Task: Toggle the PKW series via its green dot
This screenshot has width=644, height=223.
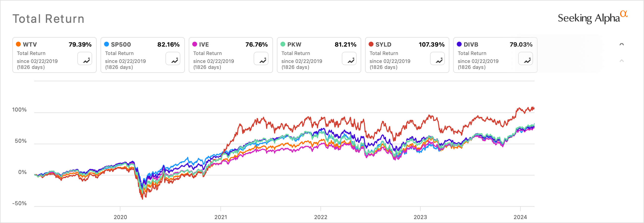Action: click(283, 44)
